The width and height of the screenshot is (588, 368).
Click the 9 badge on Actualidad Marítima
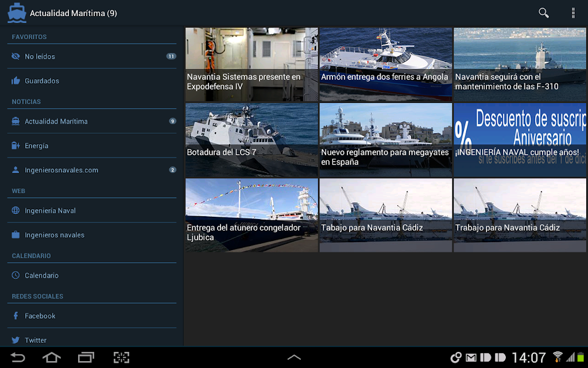pos(172,121)
